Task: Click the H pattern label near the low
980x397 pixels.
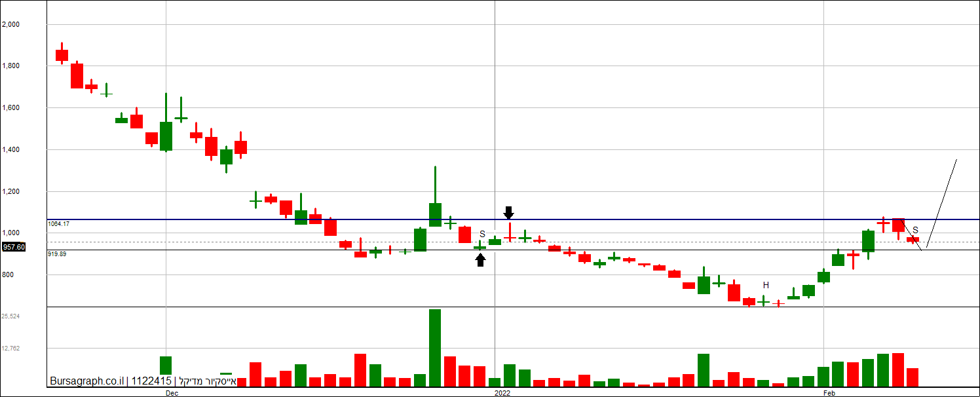Action: (x=765, y=285)
